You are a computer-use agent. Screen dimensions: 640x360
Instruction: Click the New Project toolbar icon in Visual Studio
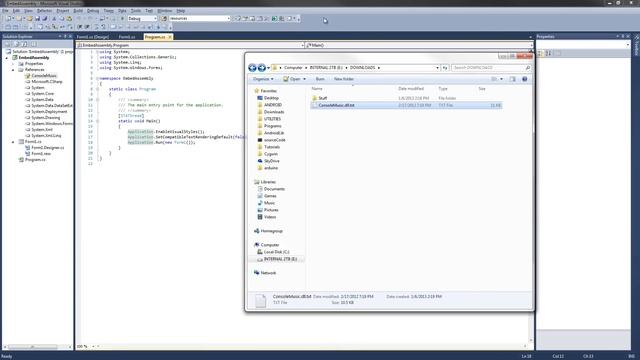(9, 18)
